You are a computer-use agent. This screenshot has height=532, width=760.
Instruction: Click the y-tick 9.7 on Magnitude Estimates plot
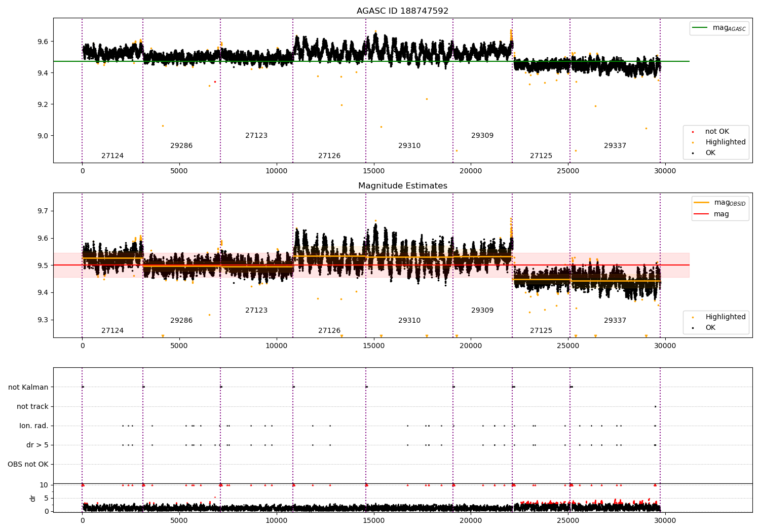(43, 211)
